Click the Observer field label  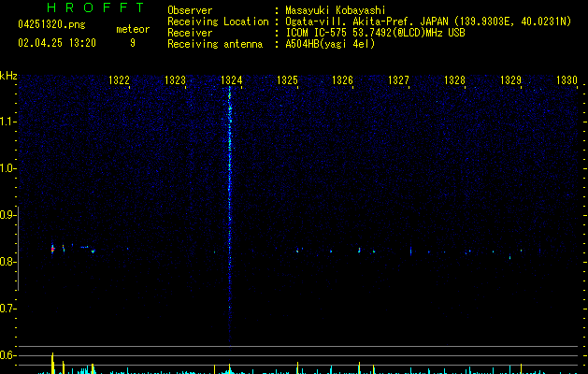pyautogui.click(x=190, y=10)
